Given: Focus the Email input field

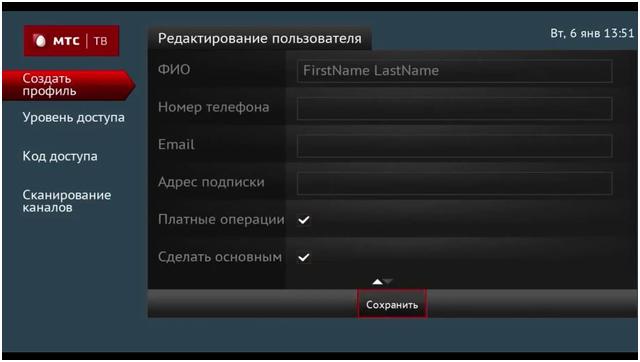Looking at the screenshot, I should tap(454, 146).
